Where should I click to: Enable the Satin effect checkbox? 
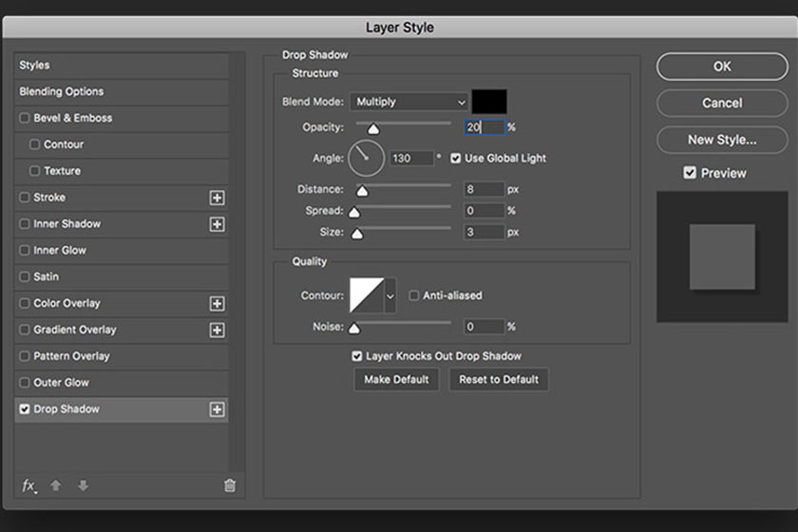click(25, 277)
